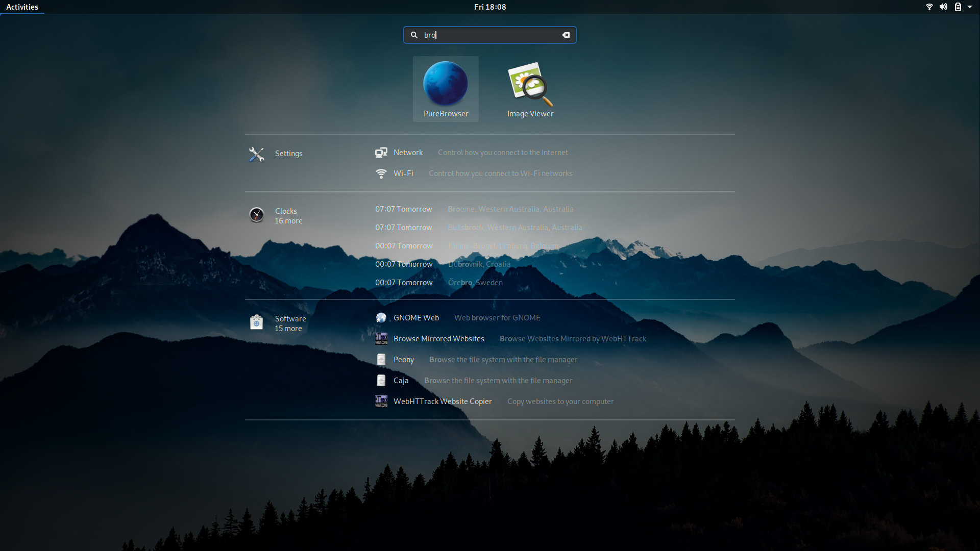This screenshot has height=551, width=980.
Task: Select the GNOME Web result icon
Action: point(381,318)
